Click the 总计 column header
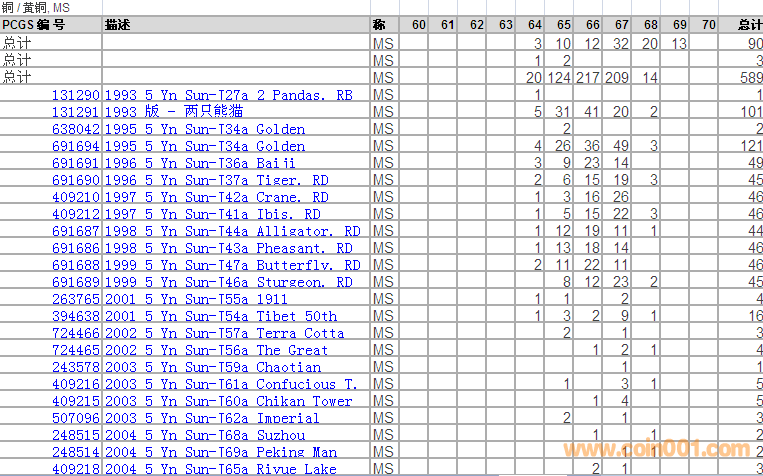Screen dimensions: 763x476 [748, 24]
